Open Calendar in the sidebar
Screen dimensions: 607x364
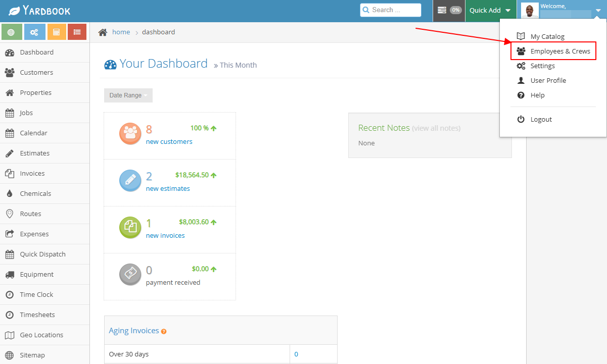point(44,133)
